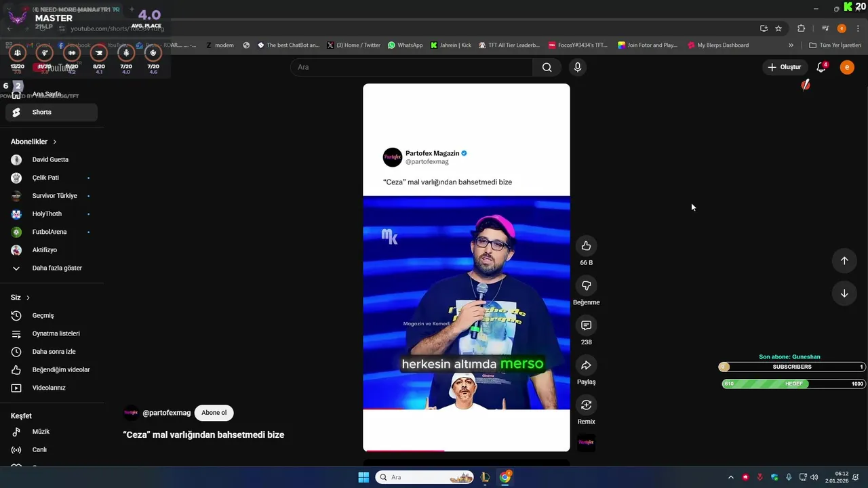868x488 pixels.
Task: Open Aktifizyo subscription
Action: [x=52, y=250]
